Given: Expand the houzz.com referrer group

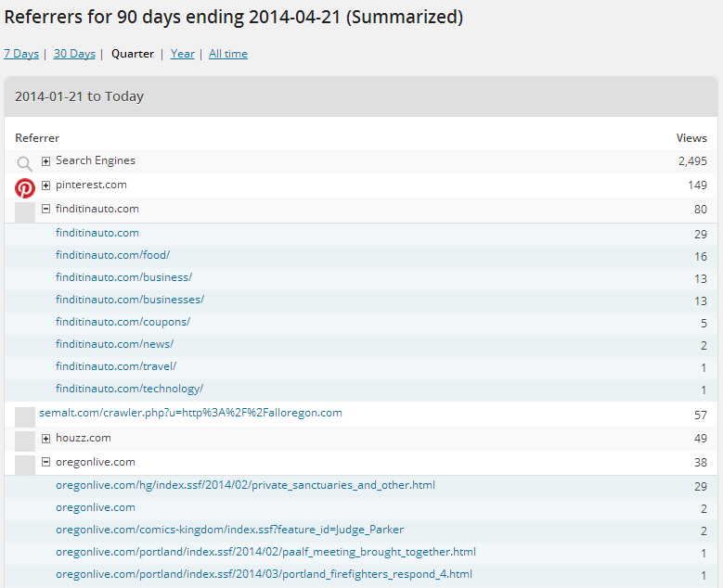Looking at the screenshot, I should (x=45, y=439).
